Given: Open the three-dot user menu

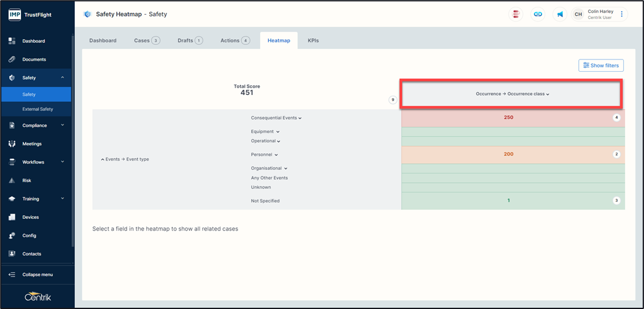Looking at the screenshot, I should (621, 14).
